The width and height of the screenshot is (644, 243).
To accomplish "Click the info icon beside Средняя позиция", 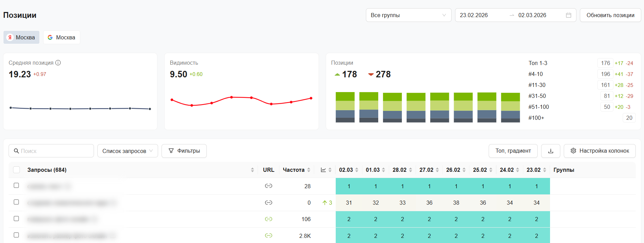I will [58, 63].
